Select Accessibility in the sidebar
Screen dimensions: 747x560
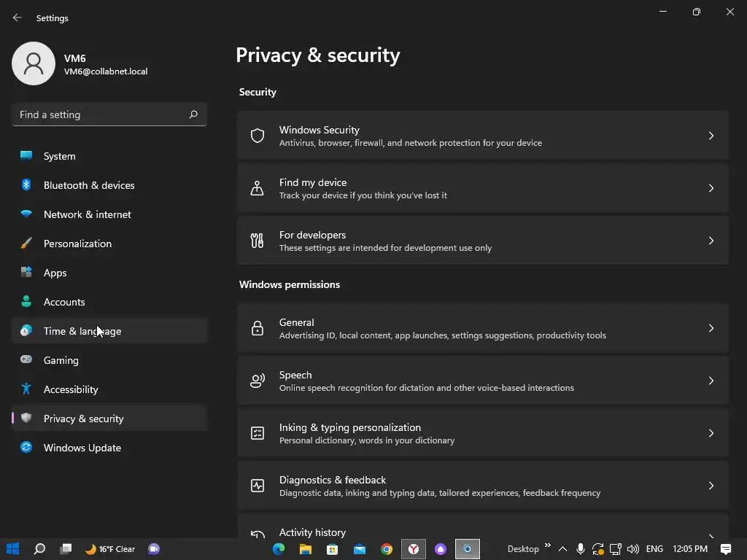coord(71,389)
